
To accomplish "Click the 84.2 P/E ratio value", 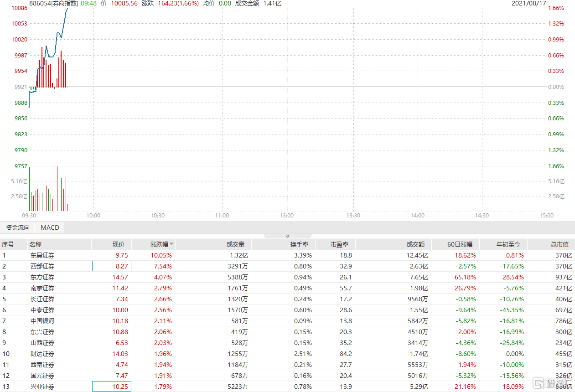I will 347,354.
